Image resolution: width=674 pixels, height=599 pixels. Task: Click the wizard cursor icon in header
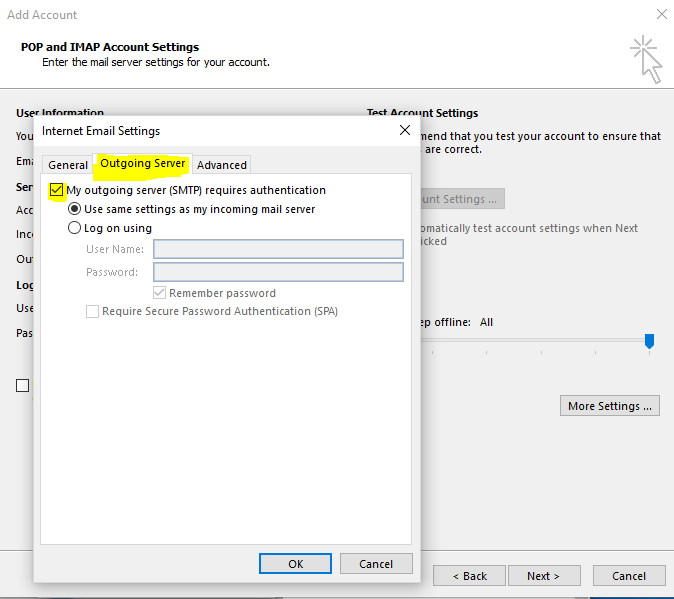(646, 59)
